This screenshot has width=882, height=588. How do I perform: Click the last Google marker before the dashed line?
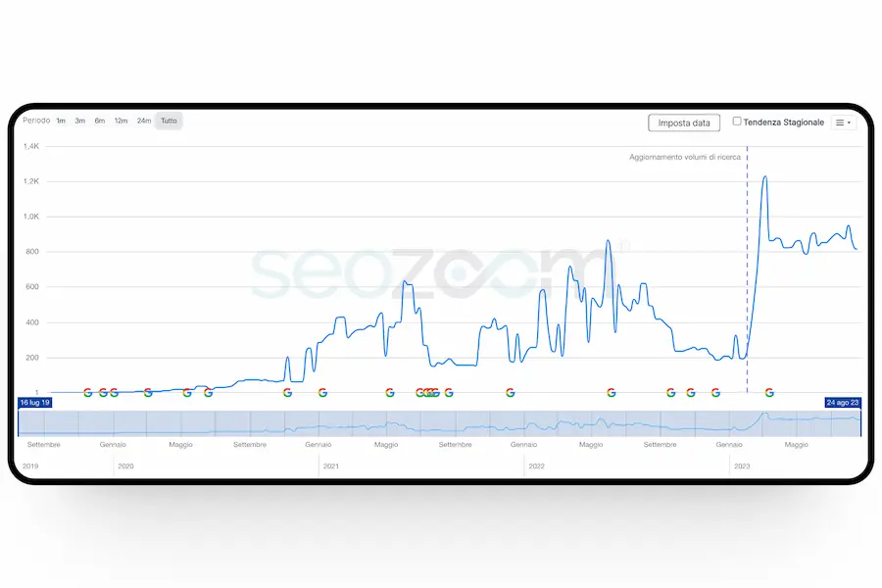(x=715, y=392)
